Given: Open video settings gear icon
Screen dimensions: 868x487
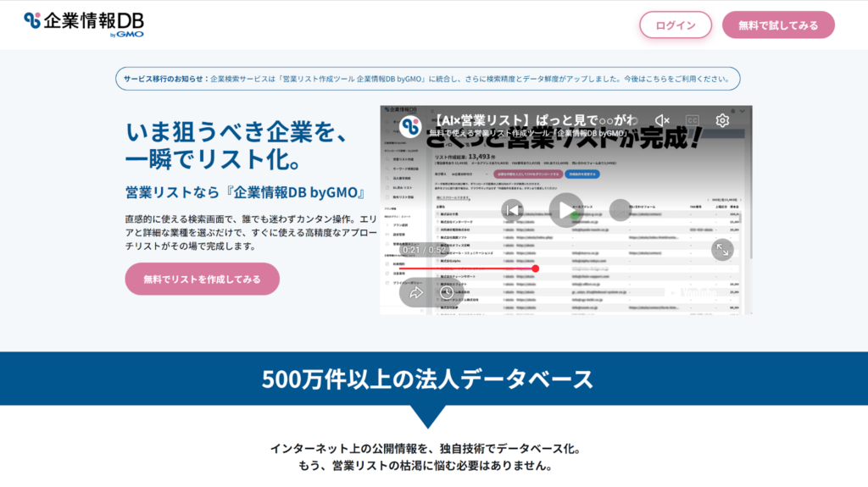Looking at the screenshot, I should click(722, 120).
